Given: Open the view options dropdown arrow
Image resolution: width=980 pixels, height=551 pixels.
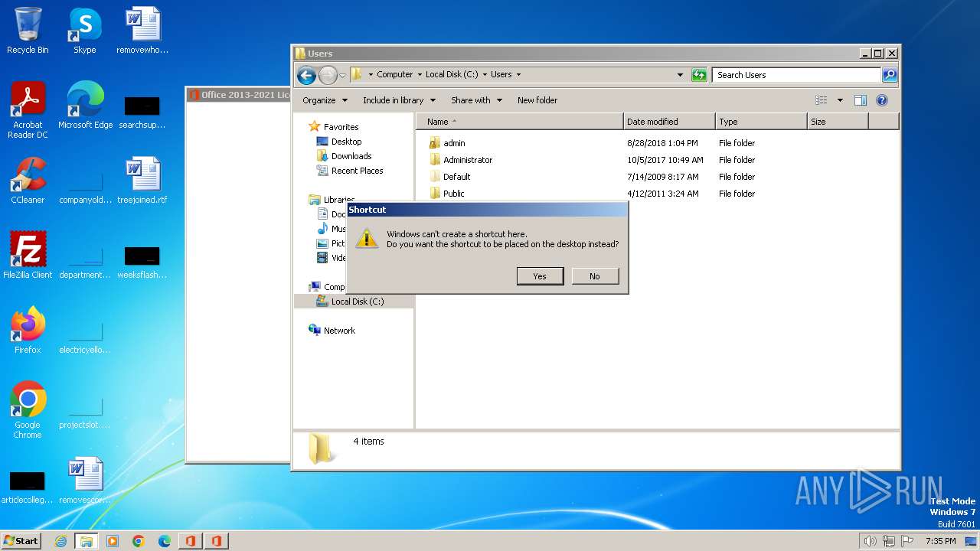Looking at the screenshot, I should pyautogui.click(x=840, y=100).
